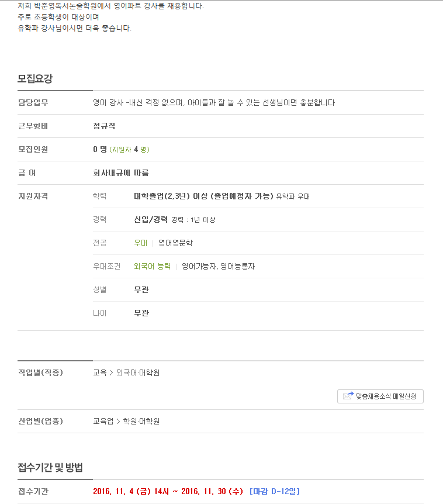
Task: Click the green 지원자 4명 applicant count
Action: point(130,150)
